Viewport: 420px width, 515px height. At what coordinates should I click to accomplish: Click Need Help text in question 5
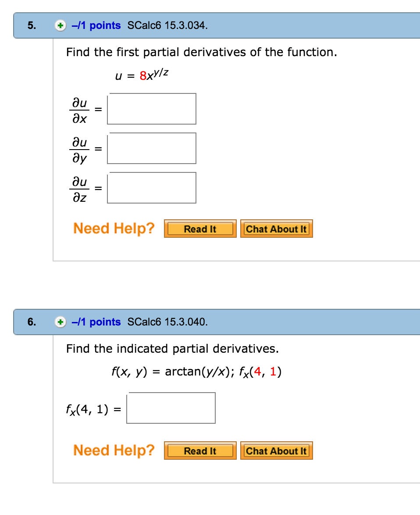tap(114, 228)
